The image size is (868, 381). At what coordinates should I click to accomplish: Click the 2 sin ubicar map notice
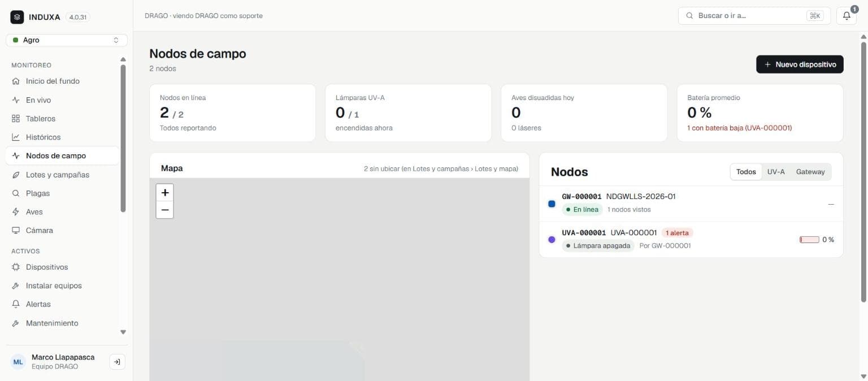[441, 169]
